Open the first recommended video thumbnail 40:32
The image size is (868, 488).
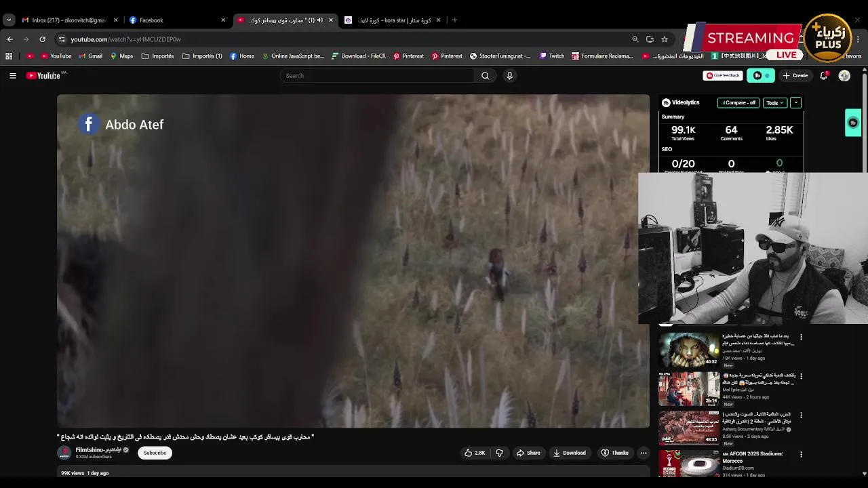pos(689,349)
